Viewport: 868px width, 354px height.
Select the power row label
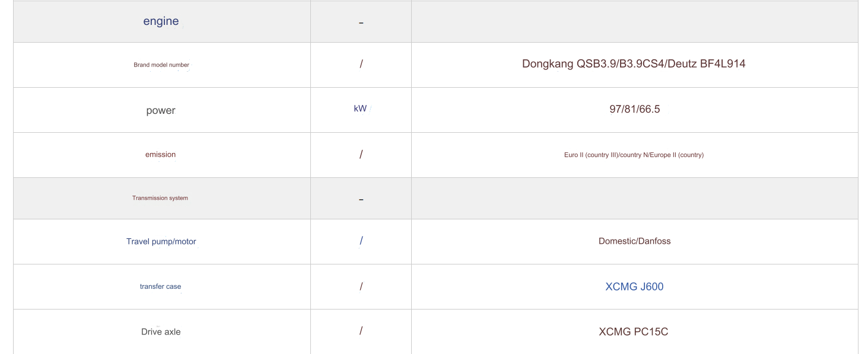point(161,110)
